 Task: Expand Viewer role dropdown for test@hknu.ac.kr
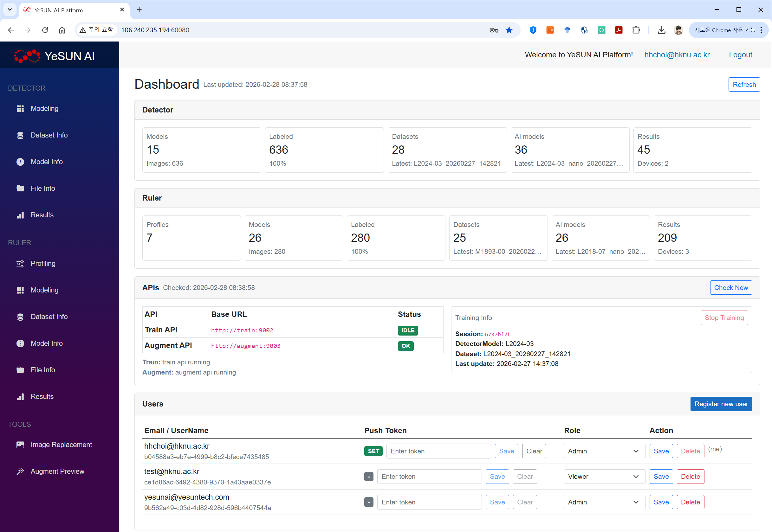coord(604,477)
